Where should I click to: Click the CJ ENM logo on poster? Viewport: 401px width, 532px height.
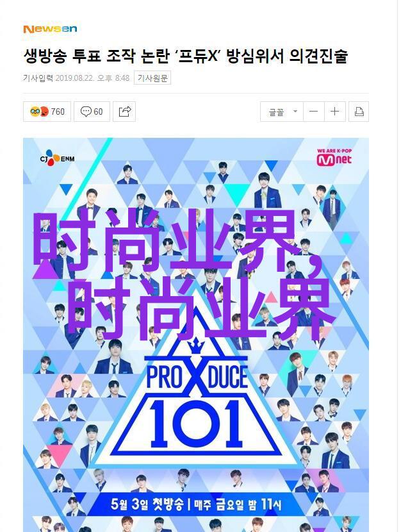(x=57, y=158)
